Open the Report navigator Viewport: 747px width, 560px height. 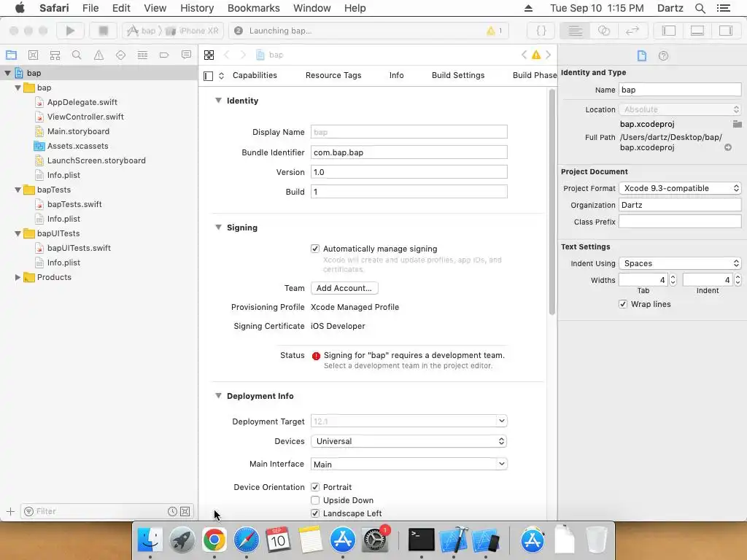[186, 55]
